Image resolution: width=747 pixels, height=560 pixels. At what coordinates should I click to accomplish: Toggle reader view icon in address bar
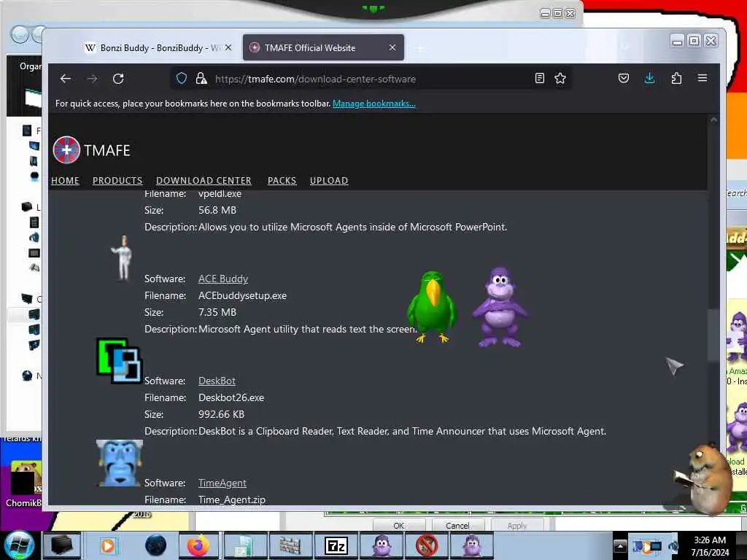coord(540,78)
